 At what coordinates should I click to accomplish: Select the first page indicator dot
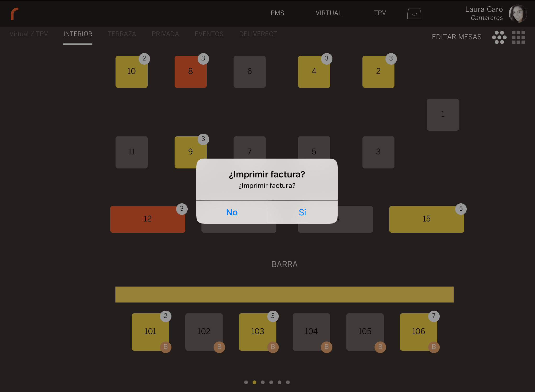246,382
